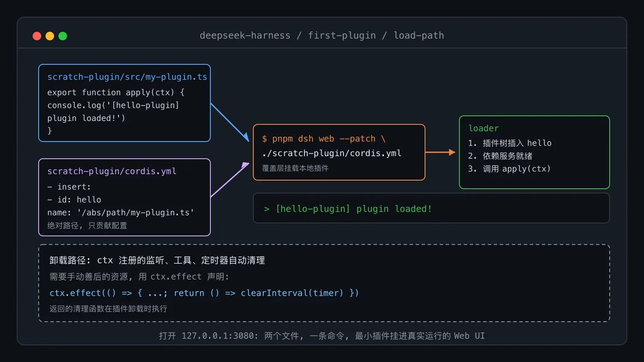Click the caption '覆盖层挂载本地插件'
644x362 pixels.
[295, 168]
